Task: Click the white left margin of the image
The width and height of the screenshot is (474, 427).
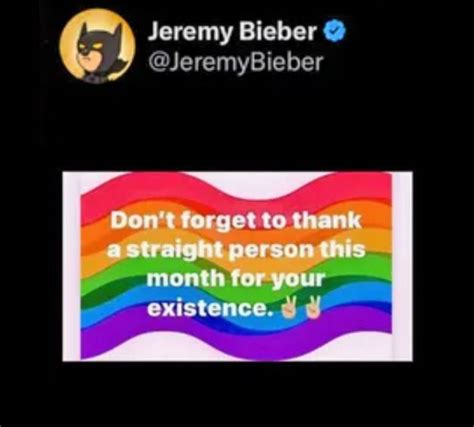Action: (x=72, y=266)
